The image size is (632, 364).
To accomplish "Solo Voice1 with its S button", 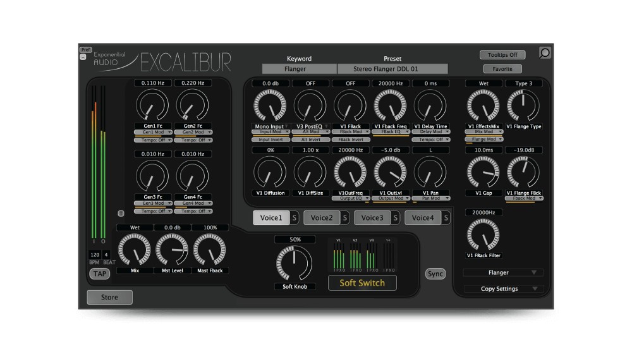I will pos(295,217).
